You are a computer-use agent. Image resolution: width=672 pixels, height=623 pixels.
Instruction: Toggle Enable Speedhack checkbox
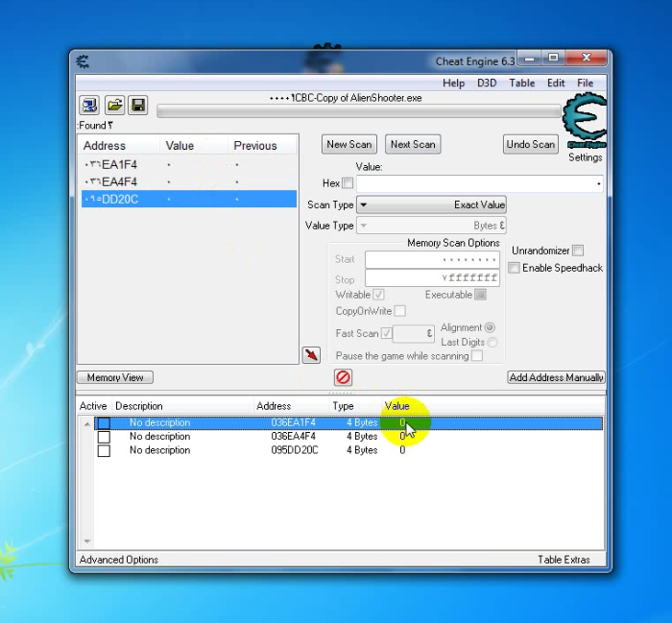[514, 268]
